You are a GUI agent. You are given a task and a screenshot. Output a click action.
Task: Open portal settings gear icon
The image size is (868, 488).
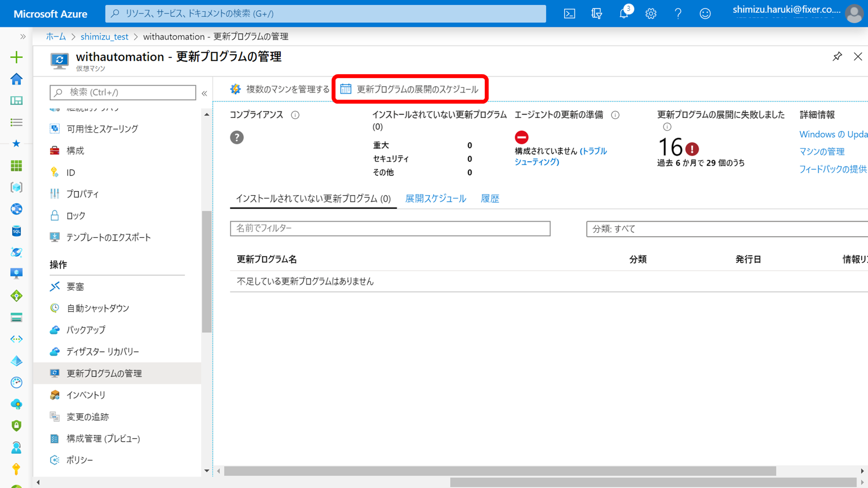pyautogui.click(x=651, y=14)
